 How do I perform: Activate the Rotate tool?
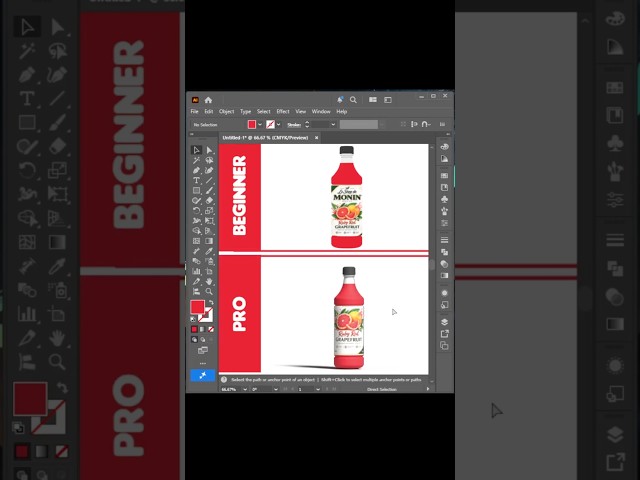pos(196,211)
